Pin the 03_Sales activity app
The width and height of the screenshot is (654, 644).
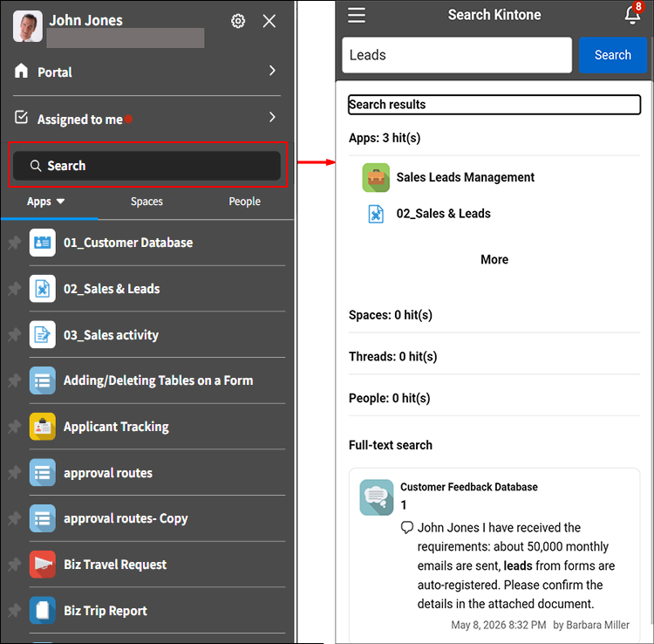(15, 335)
